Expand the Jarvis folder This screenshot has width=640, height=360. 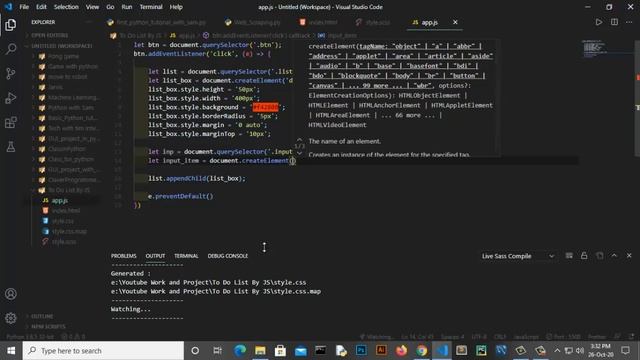(x=56, y=87)
